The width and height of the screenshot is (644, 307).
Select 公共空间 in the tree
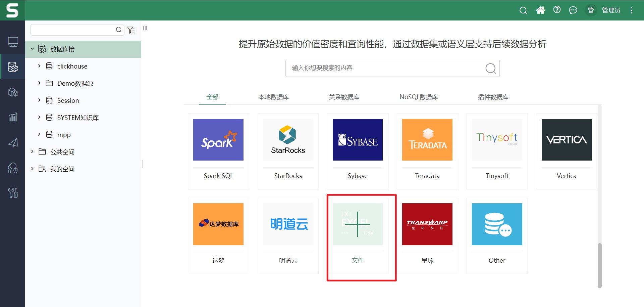pyautogui.click(x=62, y=152)
